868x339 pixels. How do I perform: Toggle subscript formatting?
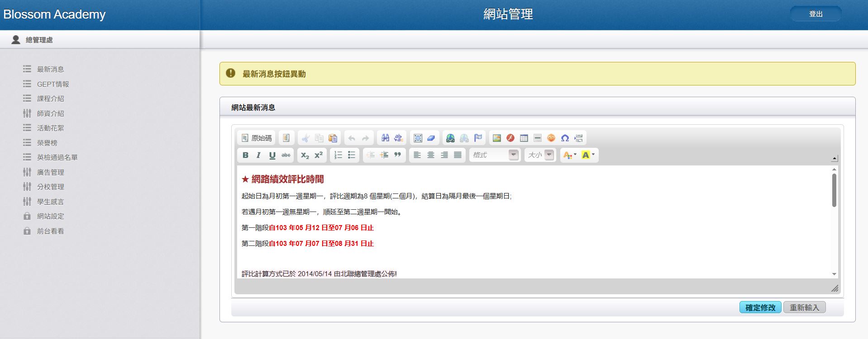(x=305, y=155)
